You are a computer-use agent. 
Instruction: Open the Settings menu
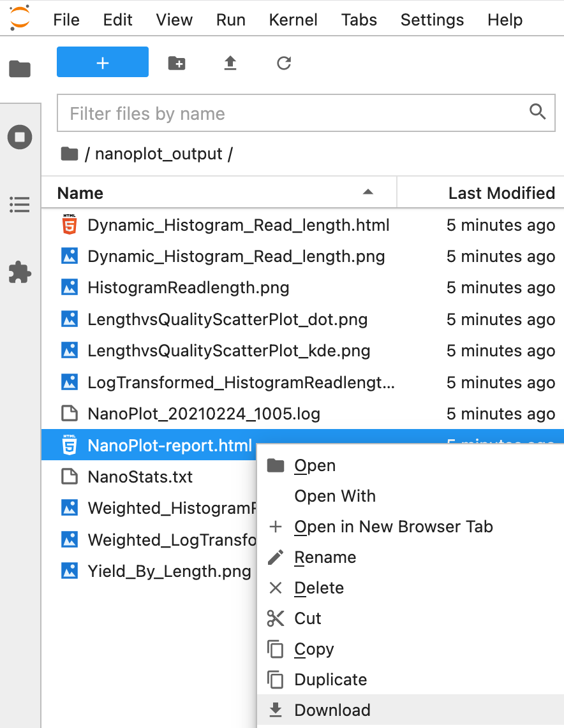[x=432, y=20]
